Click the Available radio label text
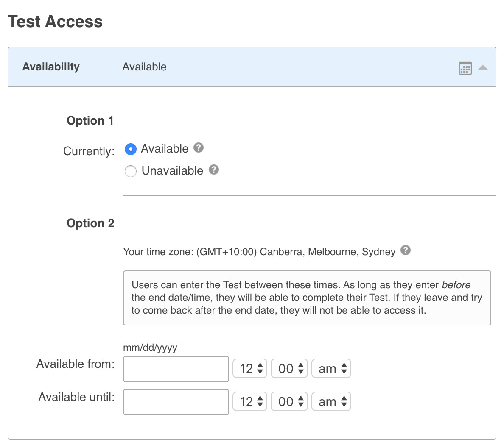 [165, 149]
